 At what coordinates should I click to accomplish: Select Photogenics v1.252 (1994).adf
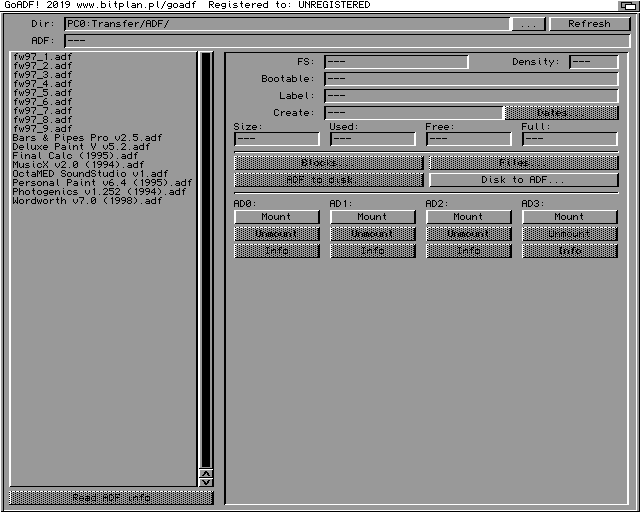click(x=103, y=191)
